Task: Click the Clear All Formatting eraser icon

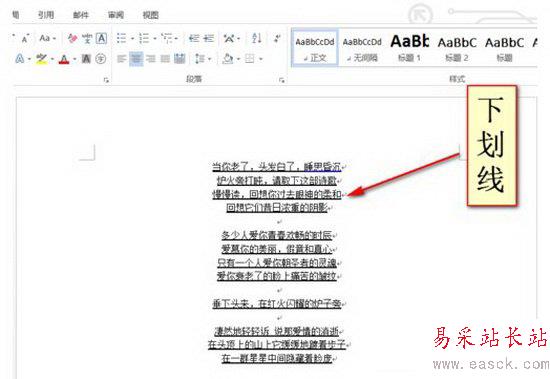Action: point(73,38)
